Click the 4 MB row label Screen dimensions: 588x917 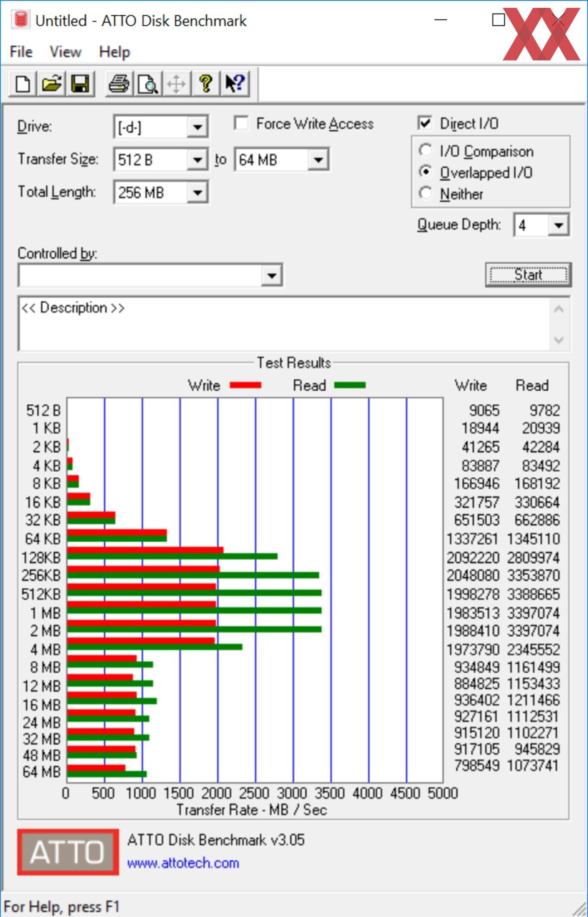click(45, 649)
